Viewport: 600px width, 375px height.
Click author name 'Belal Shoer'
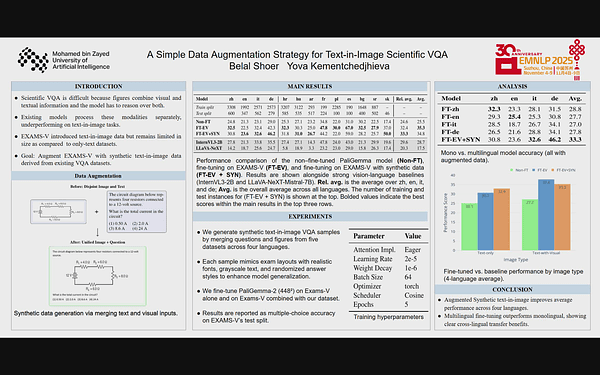pos(254,66)
